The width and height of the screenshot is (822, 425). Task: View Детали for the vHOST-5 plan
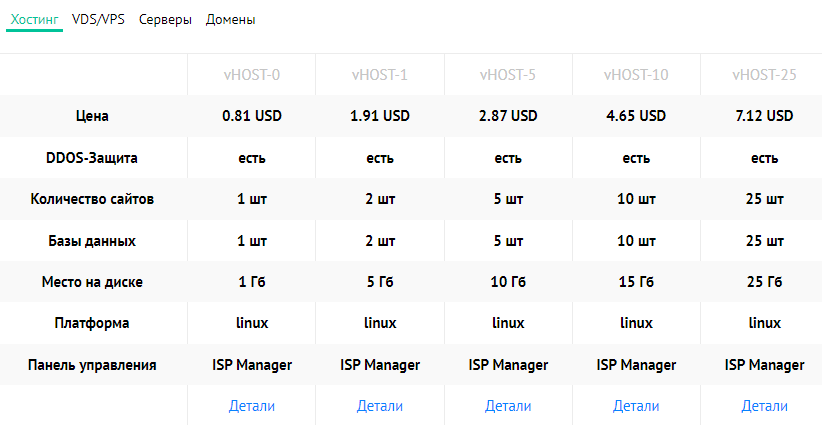tap(508, 406)
